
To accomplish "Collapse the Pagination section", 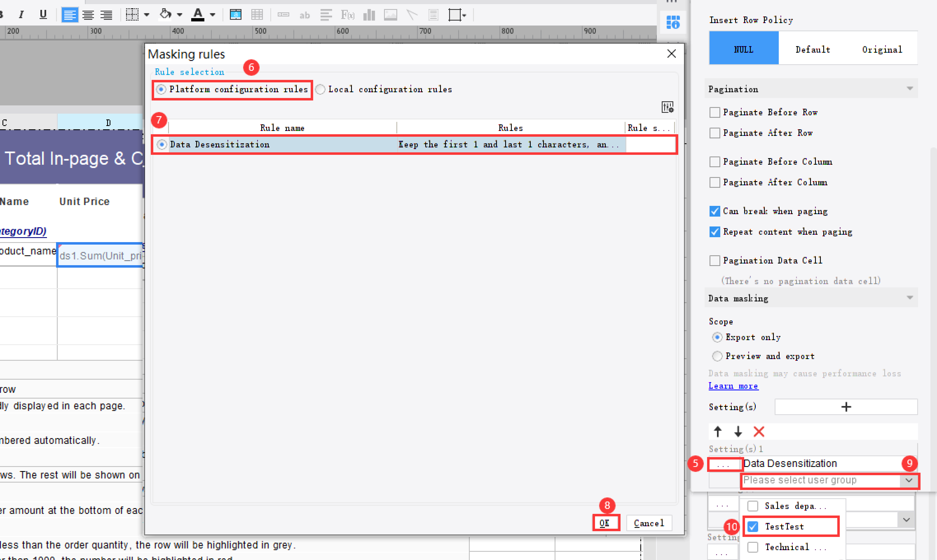I will 909,89.
